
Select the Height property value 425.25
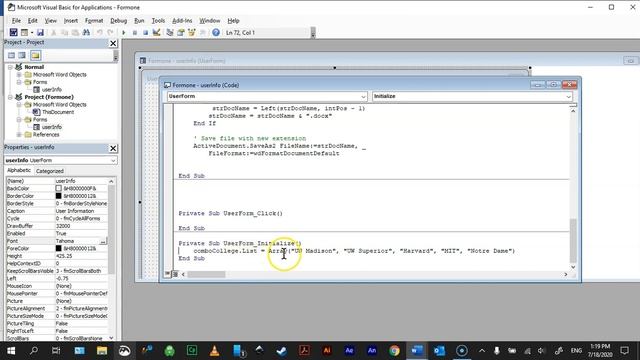click(x=81, y=256)
